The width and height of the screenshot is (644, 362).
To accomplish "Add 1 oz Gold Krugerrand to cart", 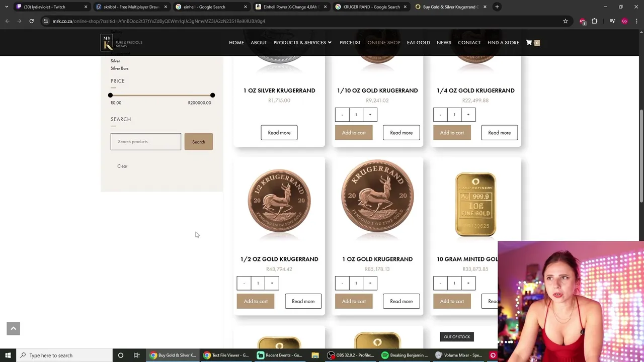I will pyautogui.click(x=354, y=301).
